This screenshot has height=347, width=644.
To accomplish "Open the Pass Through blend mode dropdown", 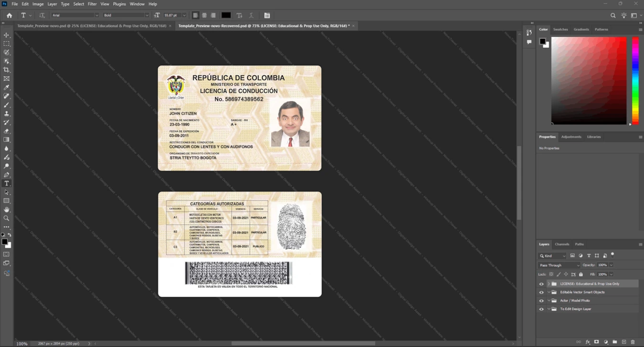I will coord(559,265).
